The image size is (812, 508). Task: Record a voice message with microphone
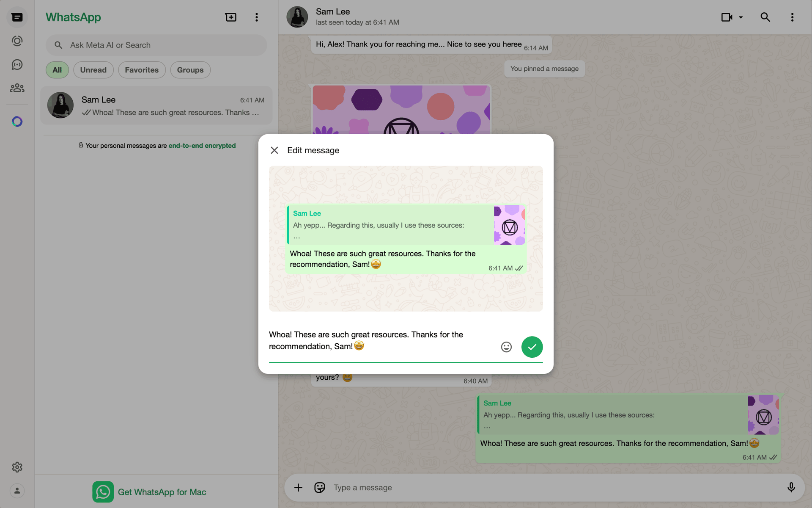[x=791, y=488]
